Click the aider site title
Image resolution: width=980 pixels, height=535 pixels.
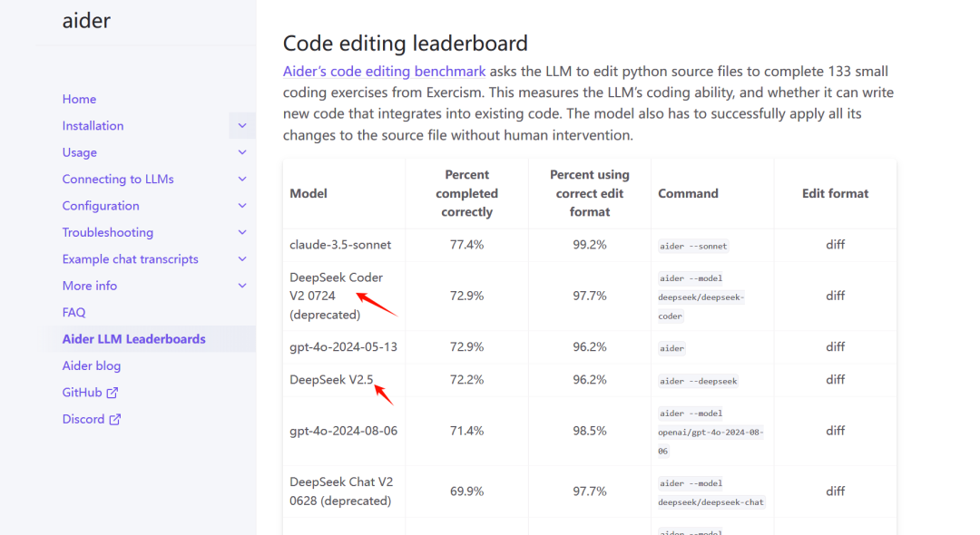[86, 21]
